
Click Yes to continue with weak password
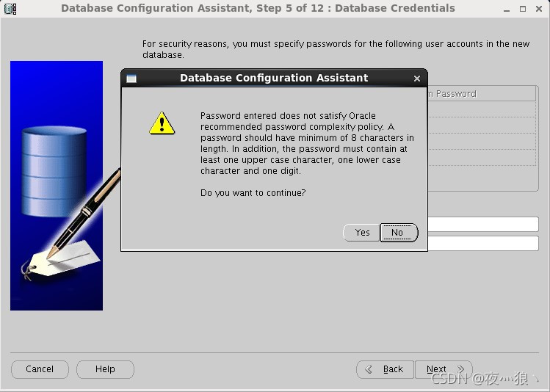click(361, 233)
